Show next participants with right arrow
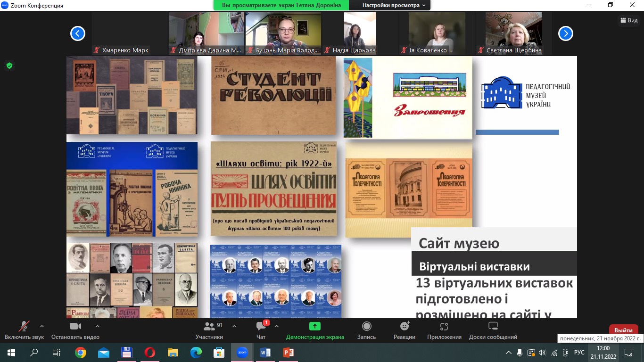This screenshot has height=362, width=644. point(565,33)
